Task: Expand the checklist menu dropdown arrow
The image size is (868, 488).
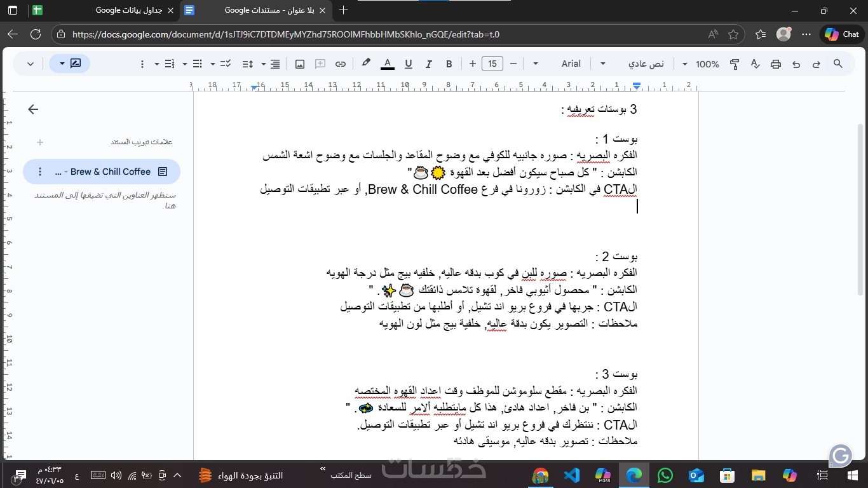Action: tap(213, 64)
